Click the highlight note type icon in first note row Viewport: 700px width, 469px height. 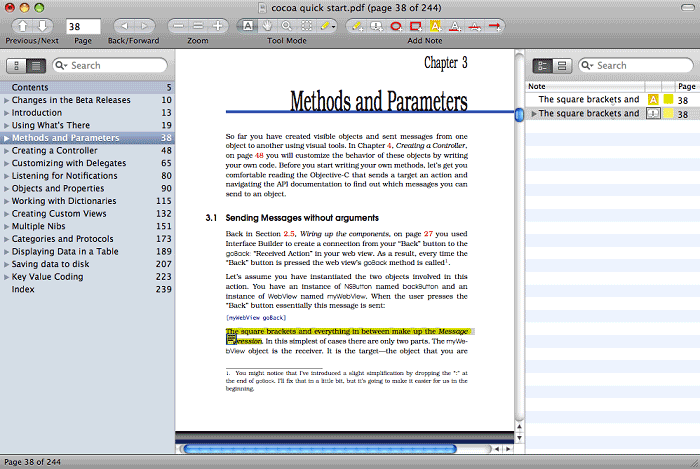point(653,100)
